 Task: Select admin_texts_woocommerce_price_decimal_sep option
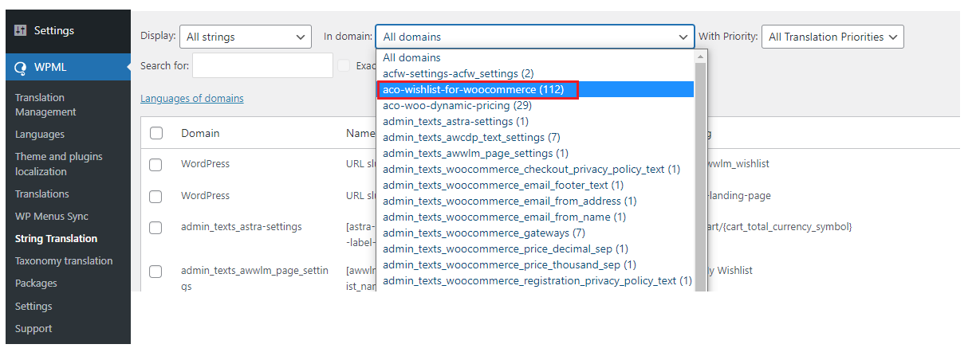[x=535, y=248]
